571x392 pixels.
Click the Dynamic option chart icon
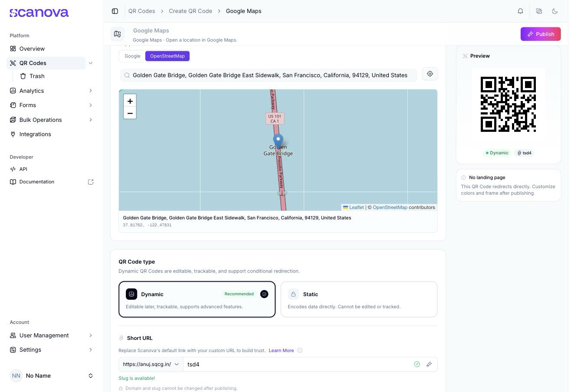coord(131,294)
